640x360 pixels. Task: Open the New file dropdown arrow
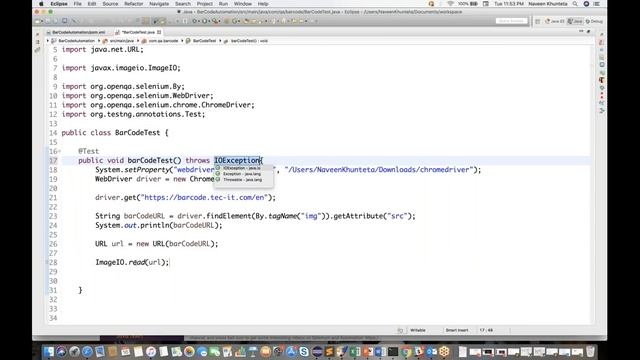pyautogui.click(x=42, y=21)
